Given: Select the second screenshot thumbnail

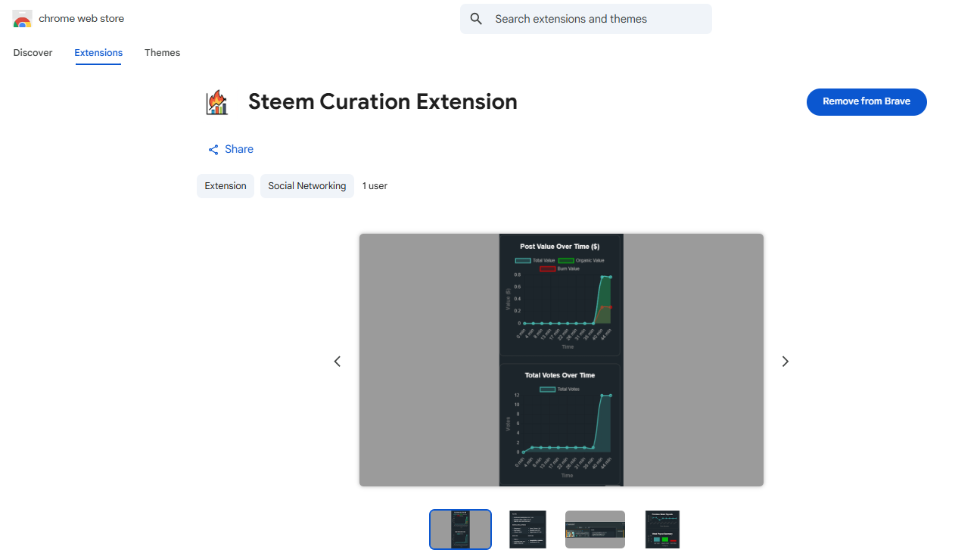Looking at the screenshot, I should click(x=528, y=529).
